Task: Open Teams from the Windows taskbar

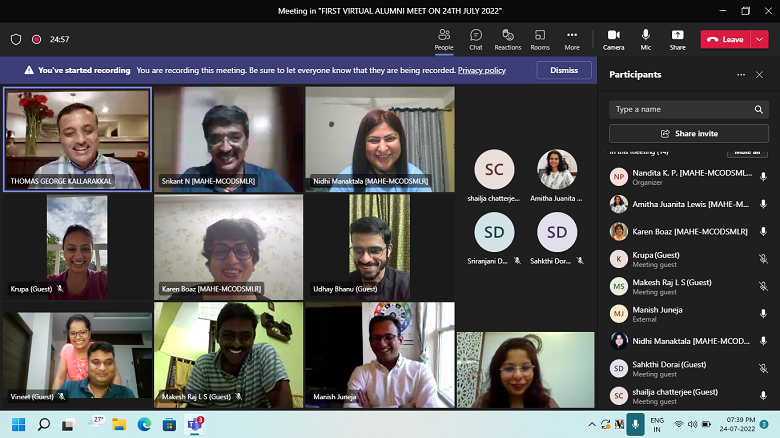Action: pos(196,424)
